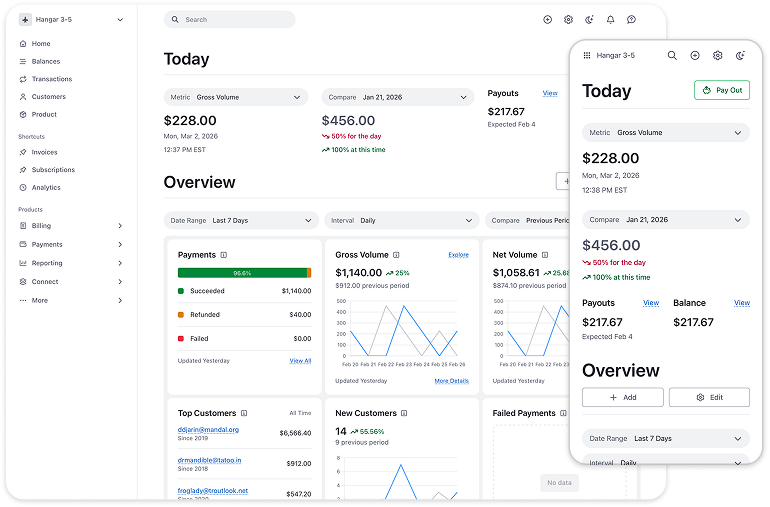The height and width of the screenshot is (507, 770).
Task: Click the Gross Volume info icon
Action: point(396,255)
